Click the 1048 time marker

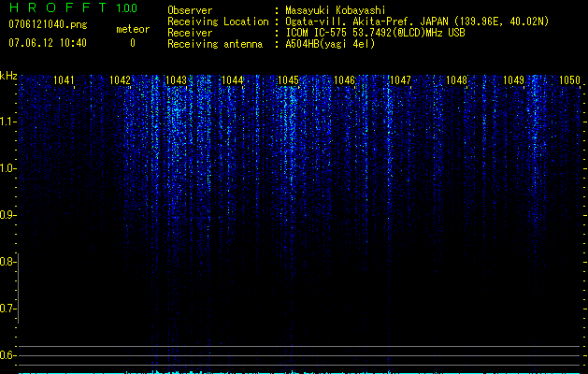coord(457,79)
